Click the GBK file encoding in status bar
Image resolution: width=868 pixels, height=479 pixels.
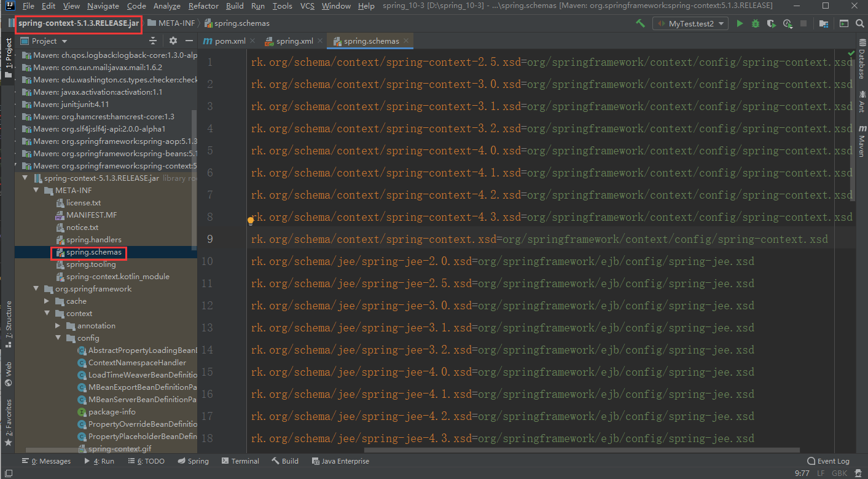click(839, 473)
